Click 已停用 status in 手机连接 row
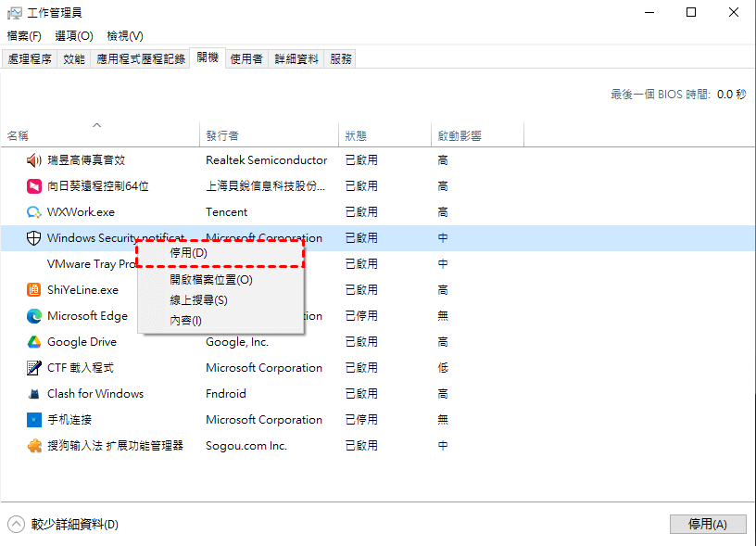 (361, 420)
